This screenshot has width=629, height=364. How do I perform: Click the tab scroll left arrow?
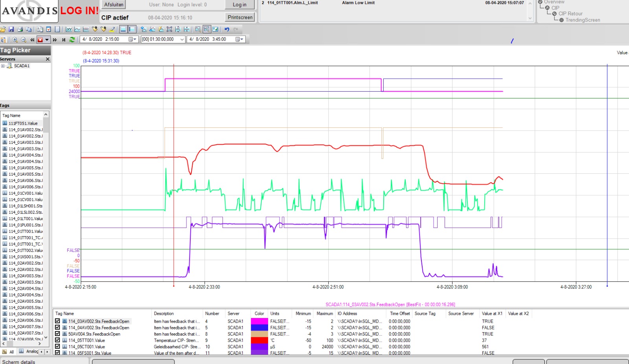pos(42,352)
